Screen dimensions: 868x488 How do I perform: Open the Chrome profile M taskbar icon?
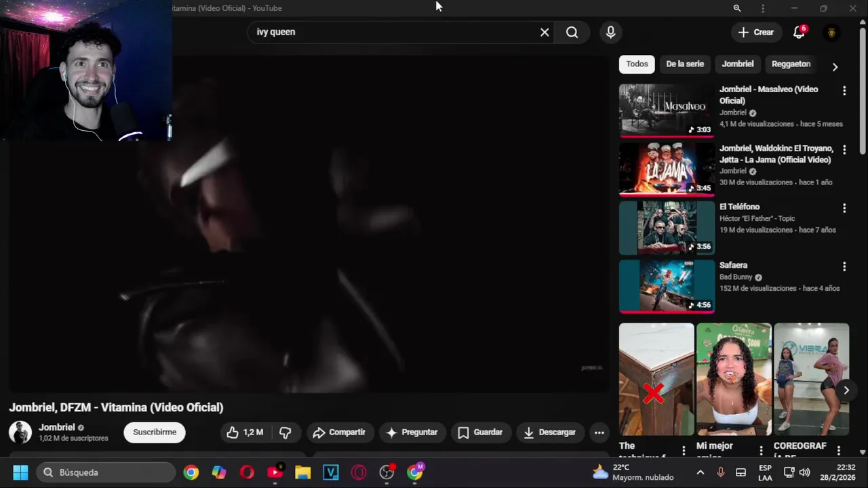click(415, 472)
